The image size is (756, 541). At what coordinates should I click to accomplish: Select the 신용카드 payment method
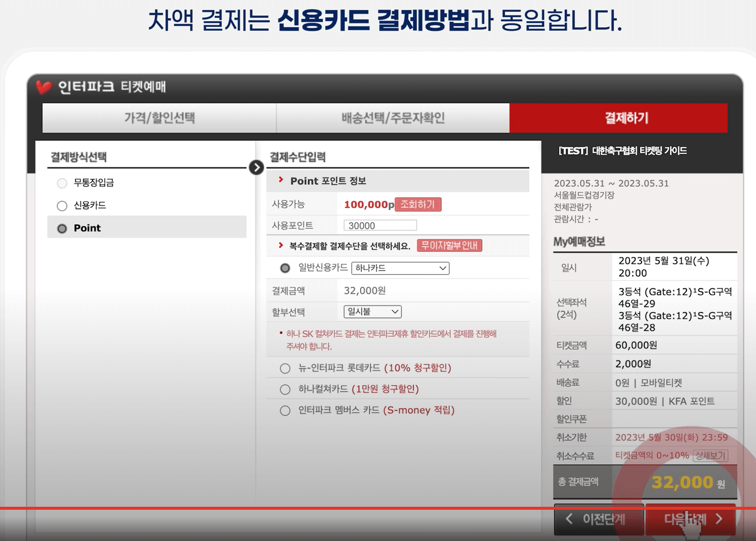click(62, 205)
